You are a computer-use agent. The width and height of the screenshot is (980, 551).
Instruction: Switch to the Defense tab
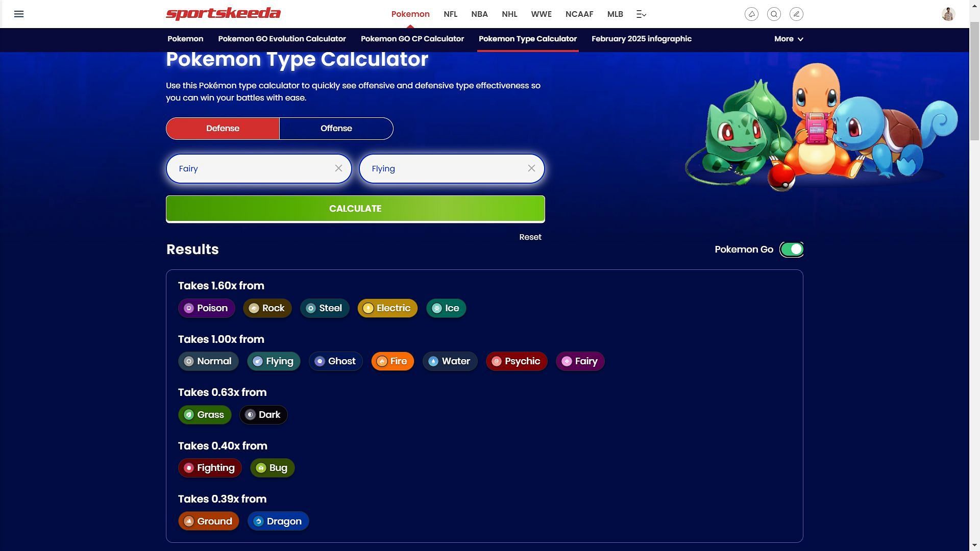(222, 129)
